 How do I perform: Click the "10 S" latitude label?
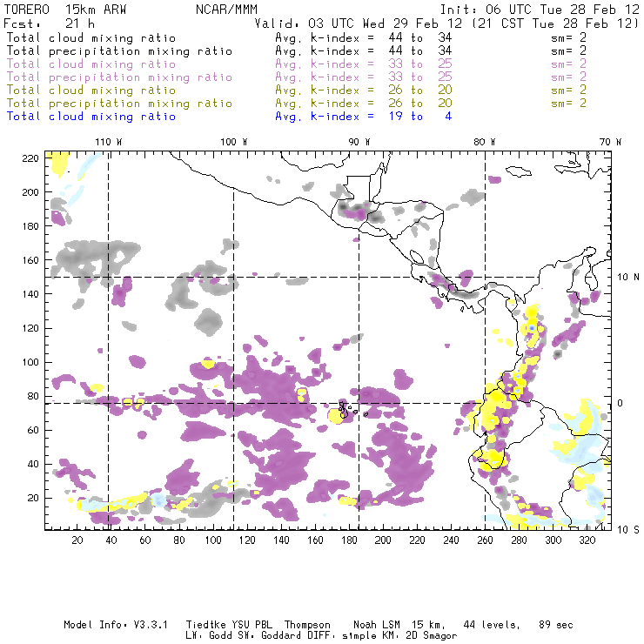tap(628, 529)
